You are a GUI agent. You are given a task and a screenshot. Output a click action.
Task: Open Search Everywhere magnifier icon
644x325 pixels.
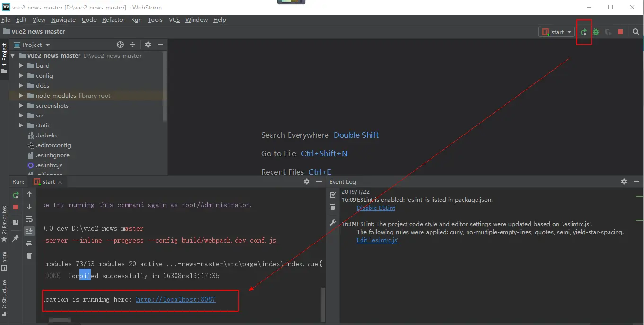[636, 32]
